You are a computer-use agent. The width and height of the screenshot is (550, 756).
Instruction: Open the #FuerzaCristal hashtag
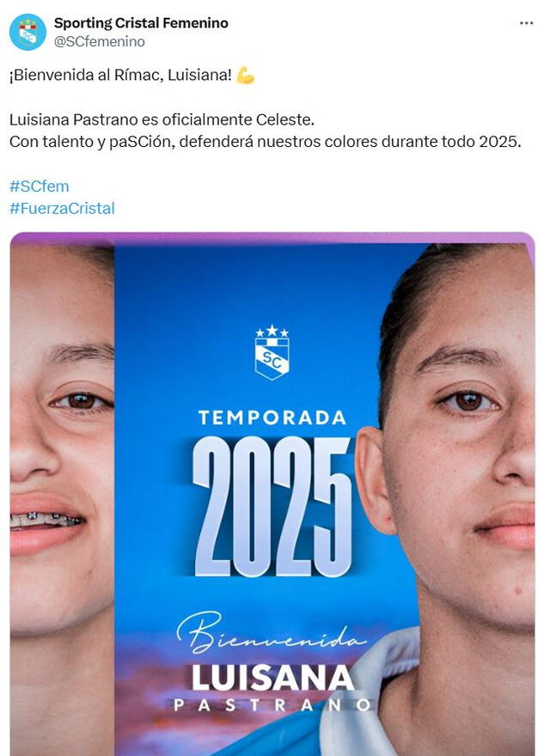click(62, 208)
